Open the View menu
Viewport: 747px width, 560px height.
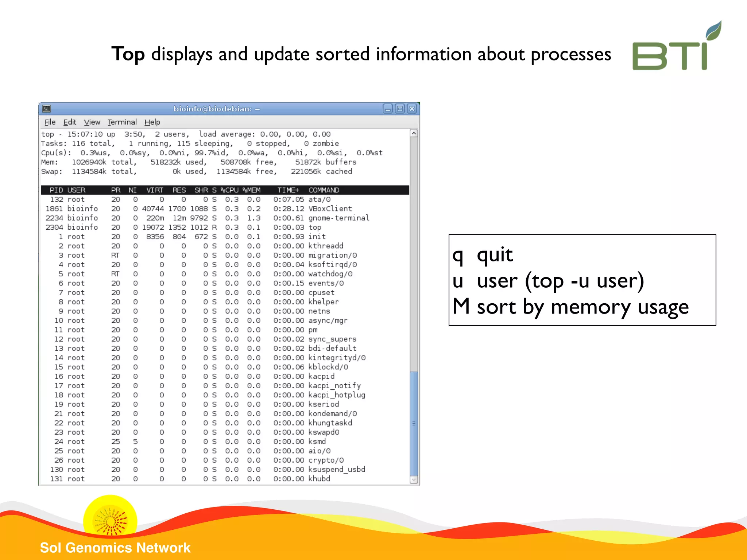(x=92, y=122)
